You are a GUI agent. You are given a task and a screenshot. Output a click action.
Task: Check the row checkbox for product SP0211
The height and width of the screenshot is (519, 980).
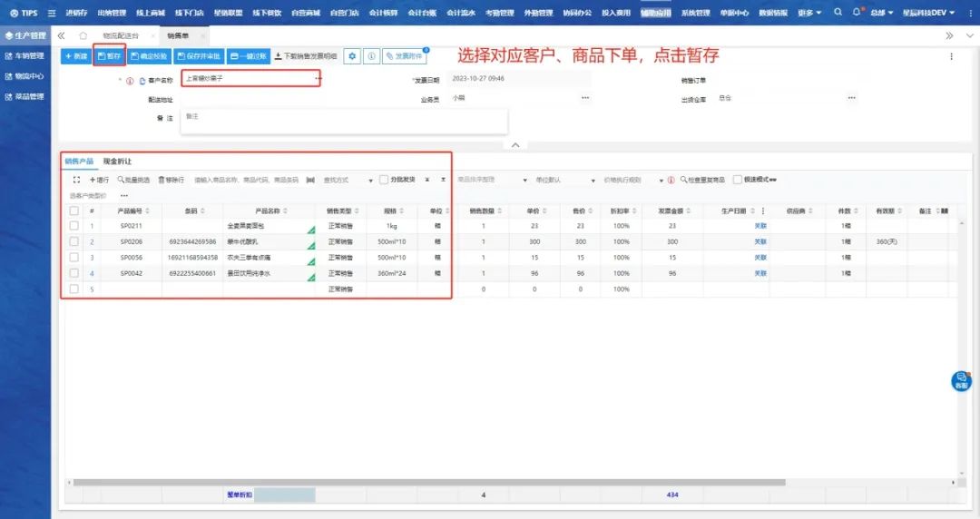click(74, 226)
